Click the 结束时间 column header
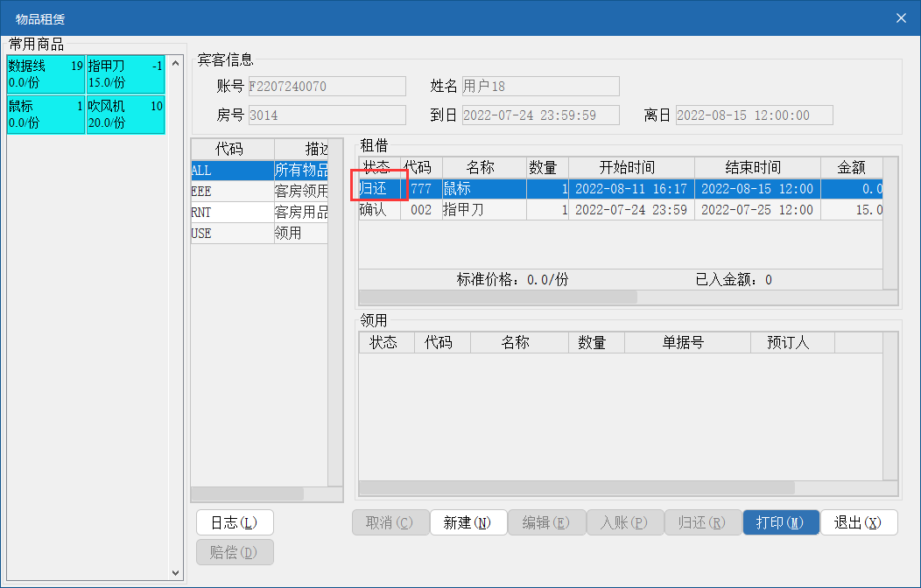 pos(757,168)
